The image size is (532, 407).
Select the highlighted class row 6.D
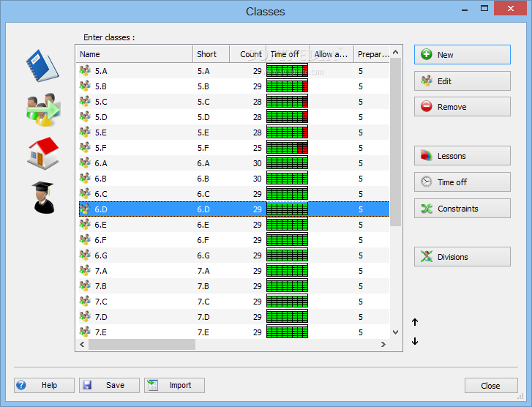pyautogui.click(x=234, y=209)
